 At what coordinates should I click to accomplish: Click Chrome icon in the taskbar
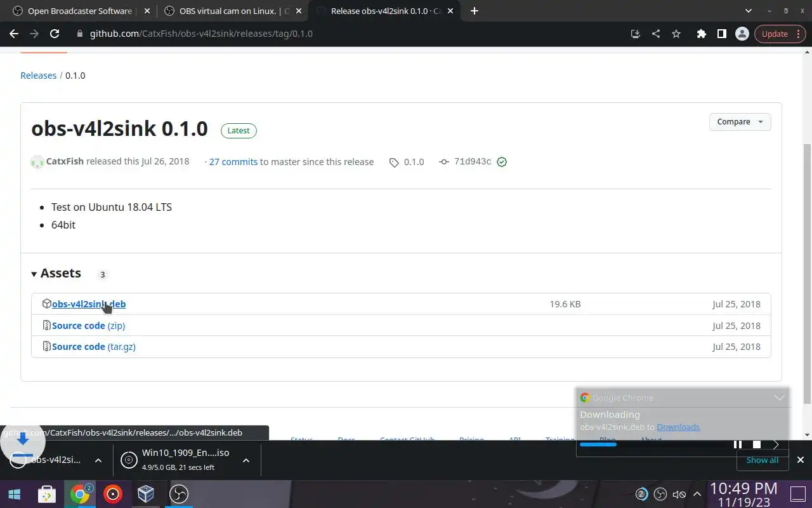[80, 494]
